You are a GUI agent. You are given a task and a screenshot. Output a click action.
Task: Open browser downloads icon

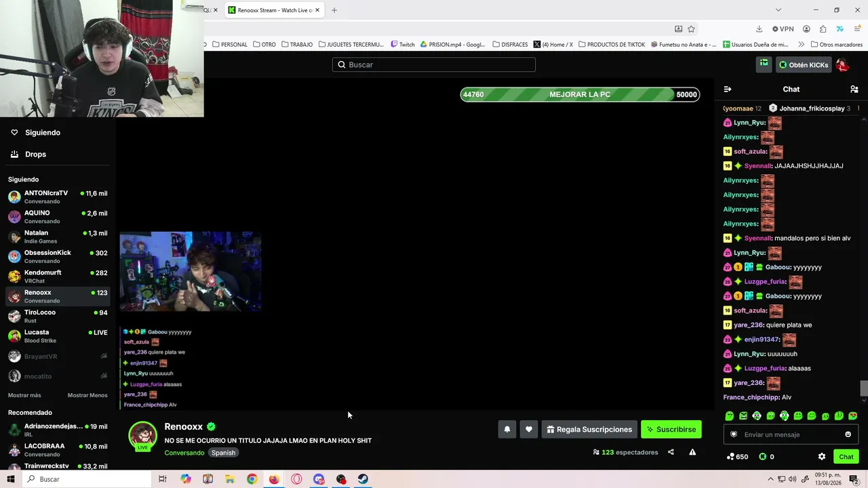(x=759, y=29)
